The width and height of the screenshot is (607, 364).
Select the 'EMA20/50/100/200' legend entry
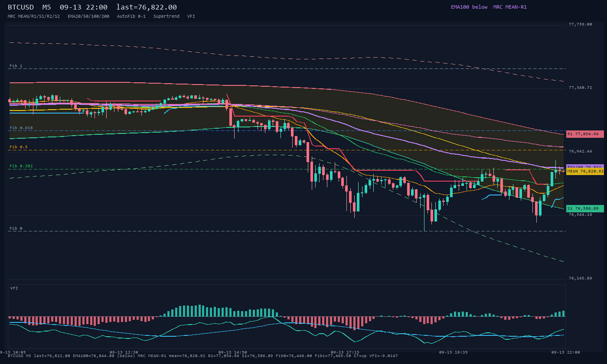point(88,16)
